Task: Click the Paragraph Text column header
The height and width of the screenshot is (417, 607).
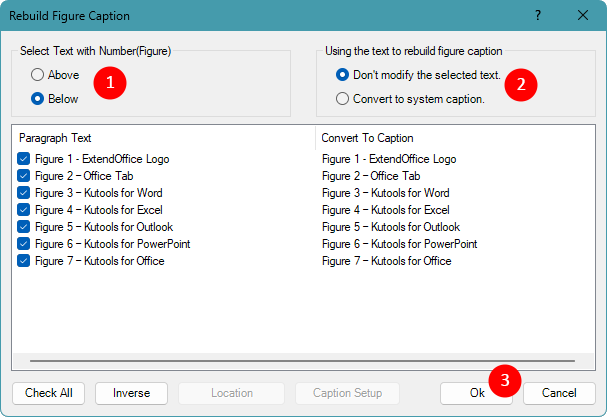Action: coord(164,138)
